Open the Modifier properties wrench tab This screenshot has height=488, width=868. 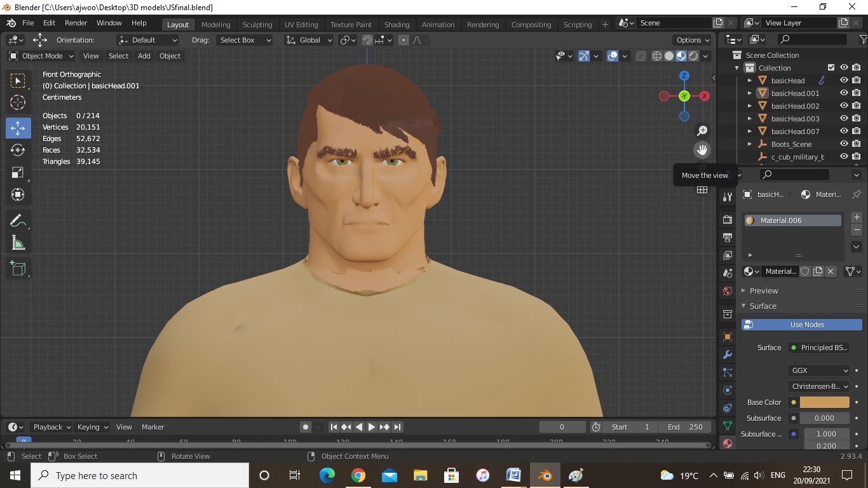(728, 355)
